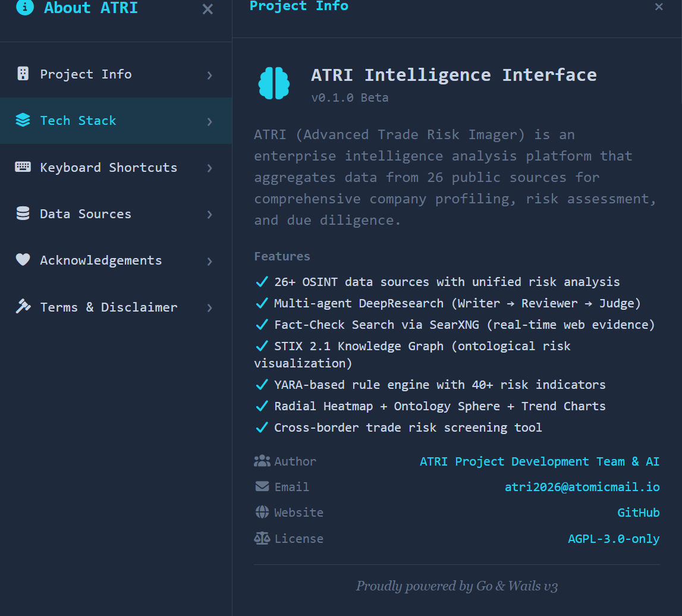
Task: Click the checkmark before YARA-based rule engine
Action: pyautogui.click(x=262, y=385)
